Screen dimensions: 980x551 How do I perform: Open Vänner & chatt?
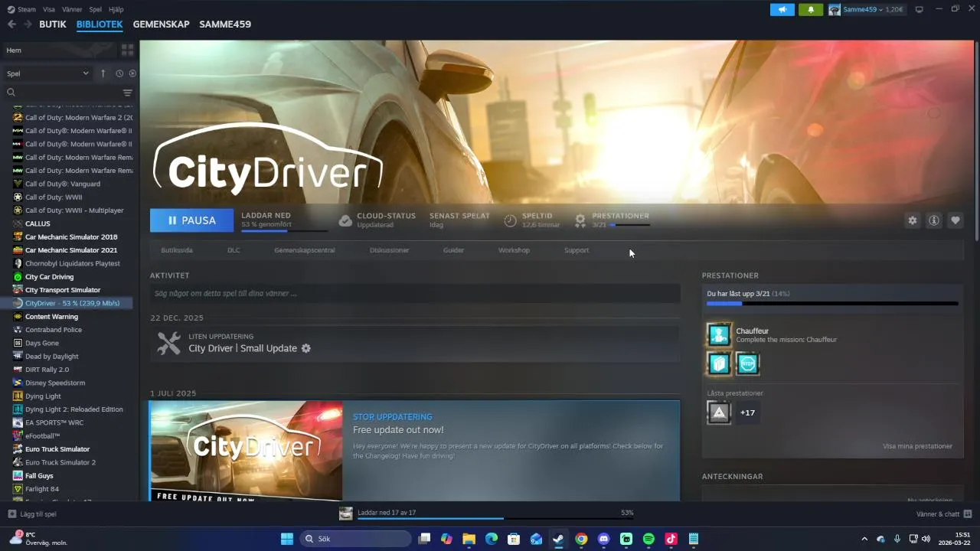pyautogui.click(x=944, y=514)
